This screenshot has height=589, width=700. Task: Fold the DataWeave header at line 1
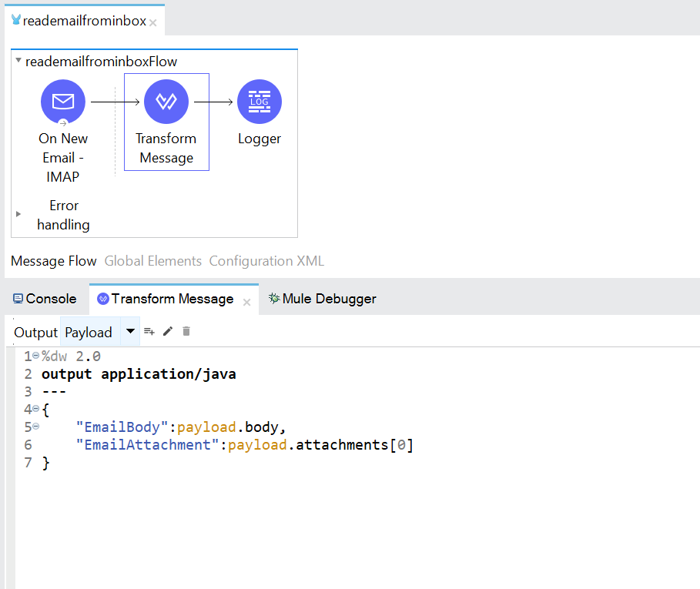pyautogui.click(x=35, y=356)
